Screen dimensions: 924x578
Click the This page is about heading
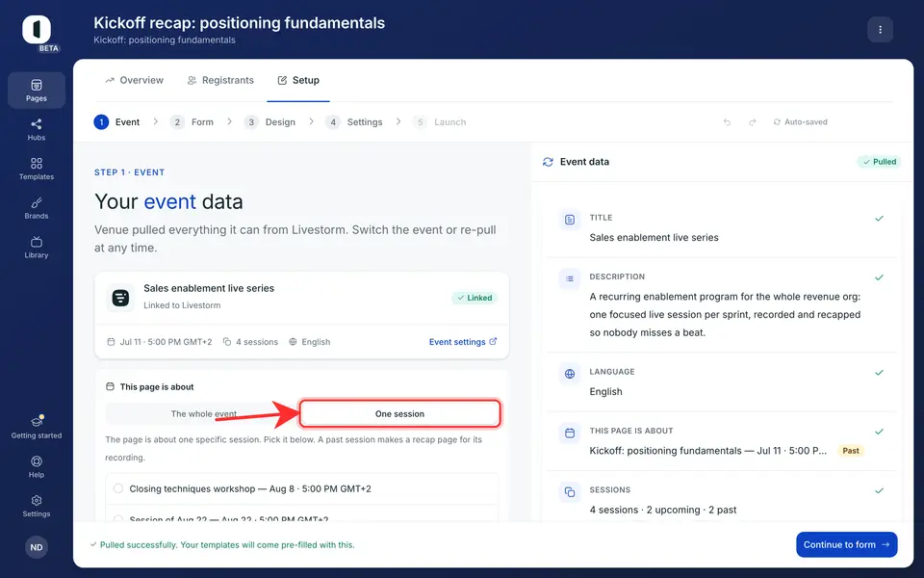[x=157, y=387]
